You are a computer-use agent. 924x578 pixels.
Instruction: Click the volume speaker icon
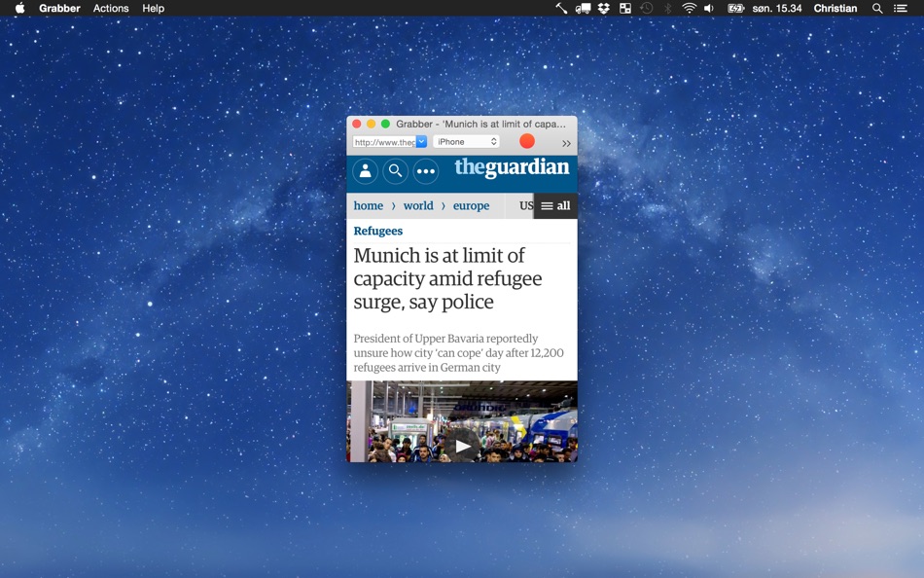[709, 8]
